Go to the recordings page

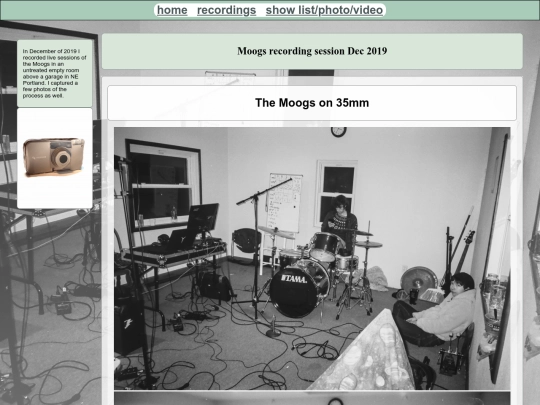coord(226,10)
